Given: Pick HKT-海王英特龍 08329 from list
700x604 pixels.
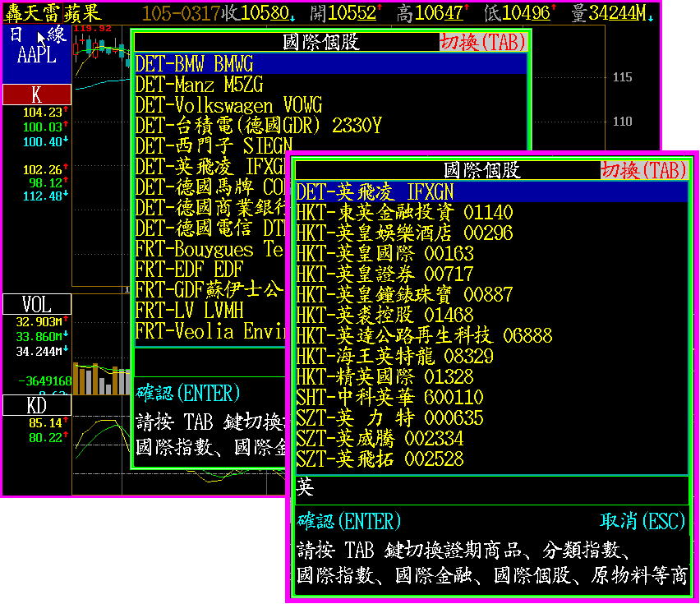Looking at the screenshot, I should (394, 356).
